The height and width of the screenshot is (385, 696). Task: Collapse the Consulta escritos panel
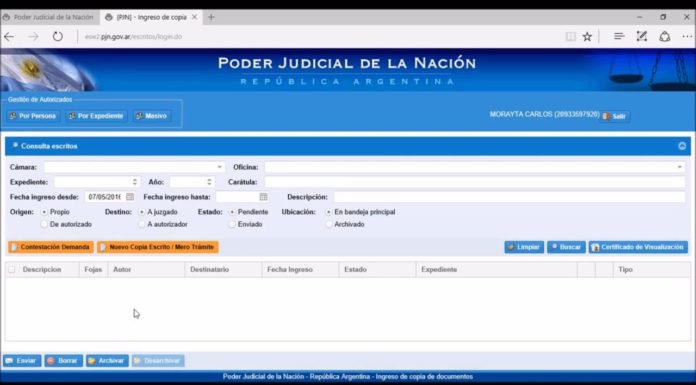682,146
